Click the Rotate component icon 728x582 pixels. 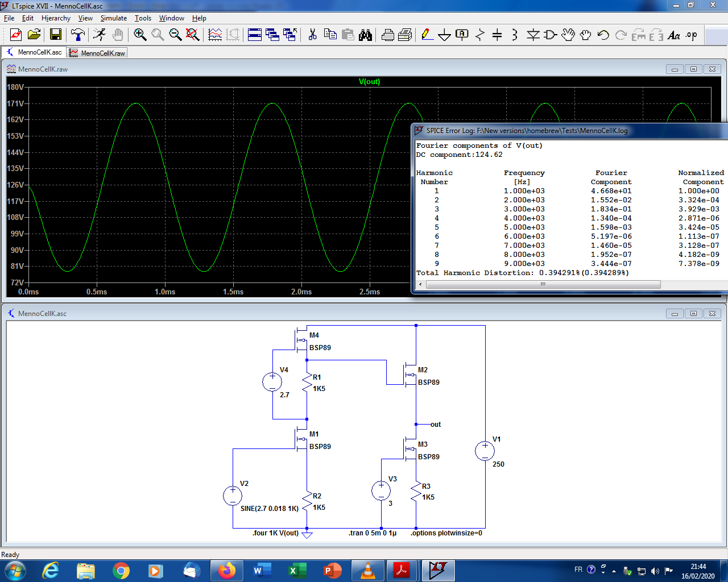[x=638, y=35]
